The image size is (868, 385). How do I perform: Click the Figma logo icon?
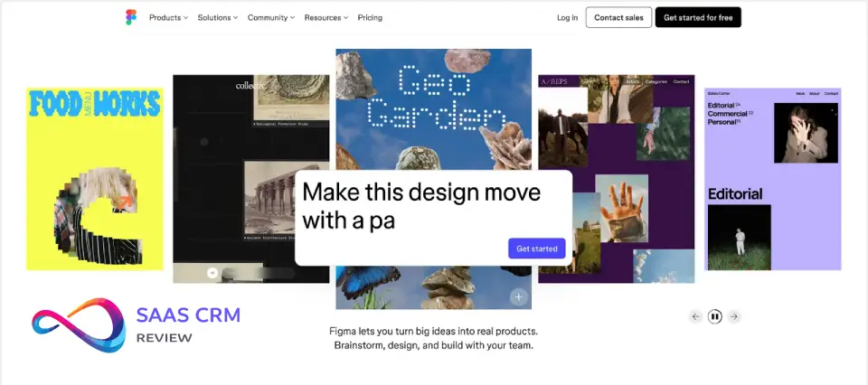click(130, 17)
